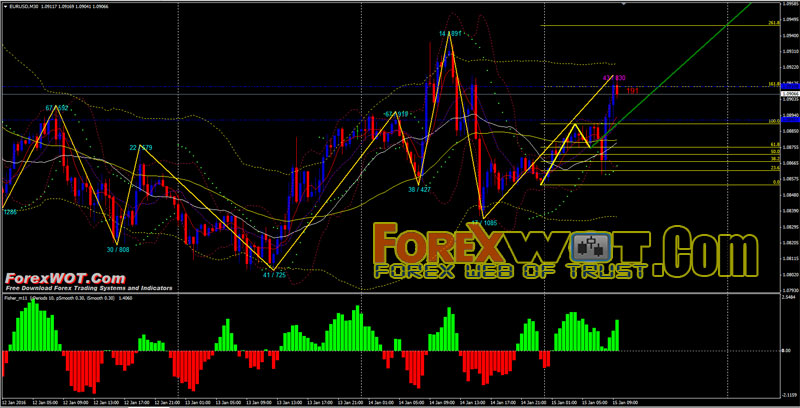Viewport: 800px width, 408px height.
Task: Click the '13 Jan 05:00' time axis label
Action: click(229, 402)
